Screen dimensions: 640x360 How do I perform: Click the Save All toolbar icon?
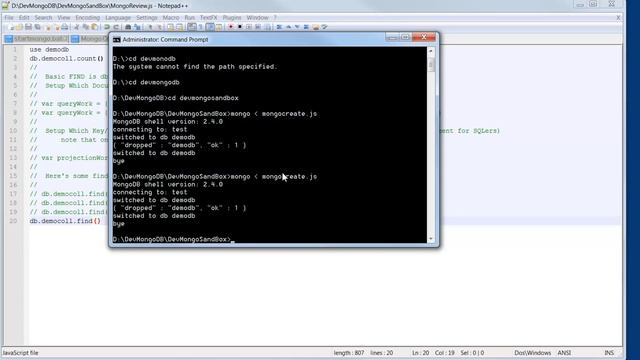pos(38,27)
